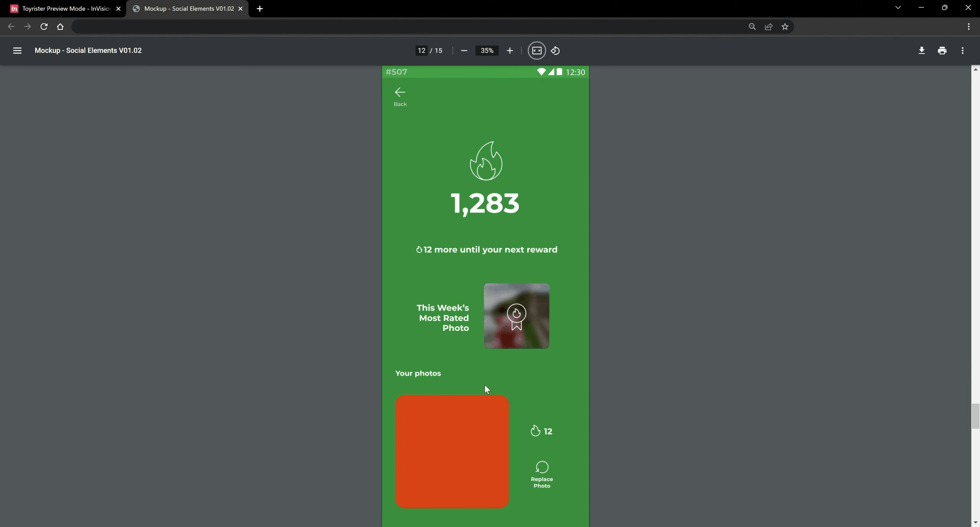
Task: Click the 35% zoom level field
Action: click(x=487, y=51)
